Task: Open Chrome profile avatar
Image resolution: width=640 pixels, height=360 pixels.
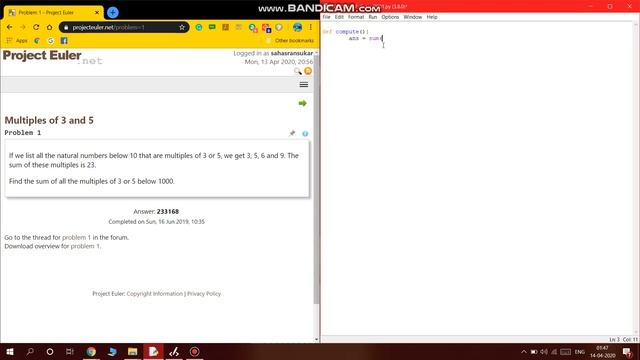Action: (x=297, y=27)
